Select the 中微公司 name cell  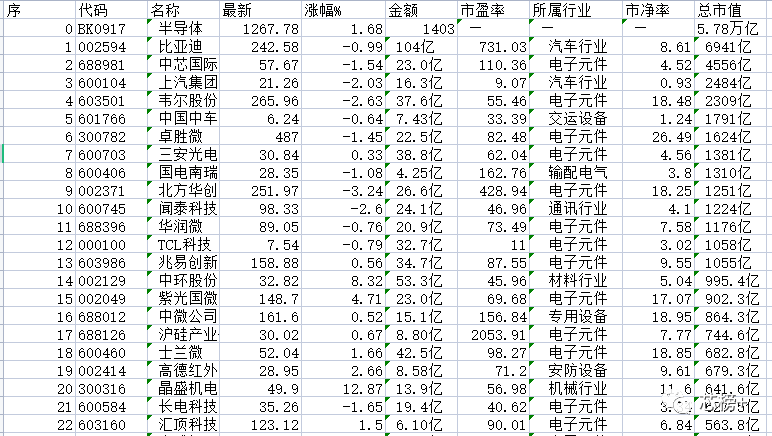click(183, 317)
